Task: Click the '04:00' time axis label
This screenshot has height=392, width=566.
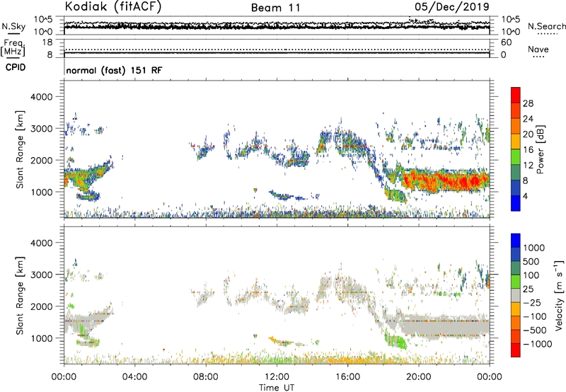Action: [x=134, y=377]
